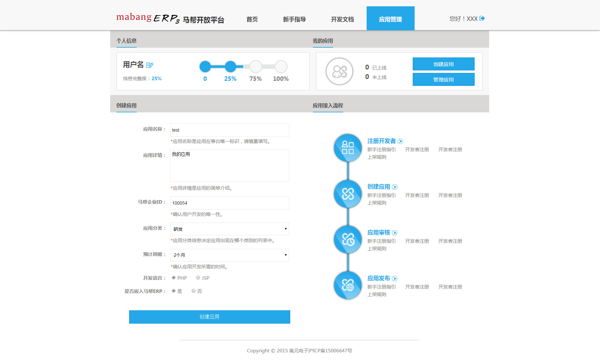
Task: Click the 75% progress step marker
Action: 255,67
